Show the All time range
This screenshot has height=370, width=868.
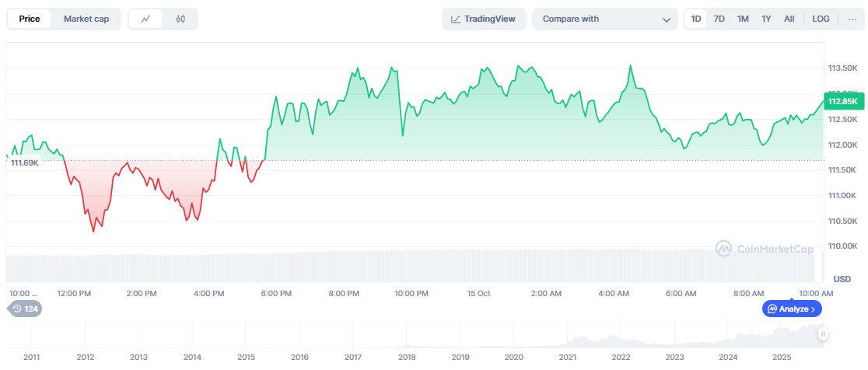click(x=789, y=19)
